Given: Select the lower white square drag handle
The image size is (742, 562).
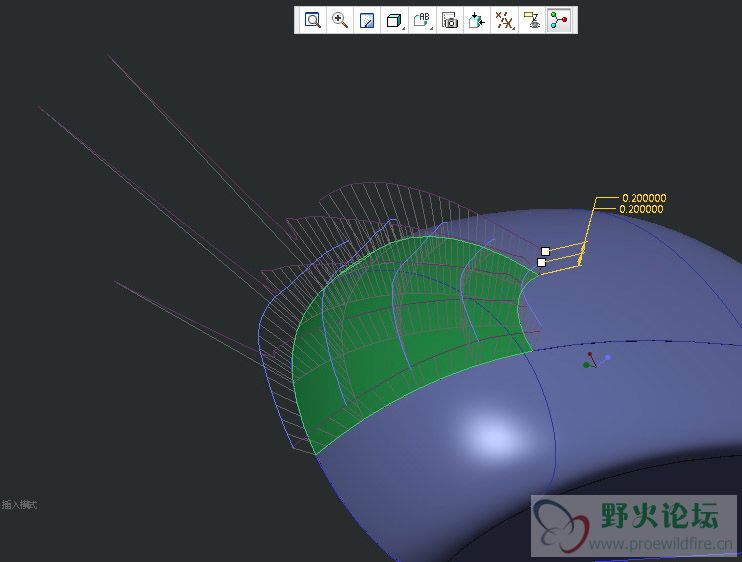Looking at the screenshot, I should coord(542,262).
